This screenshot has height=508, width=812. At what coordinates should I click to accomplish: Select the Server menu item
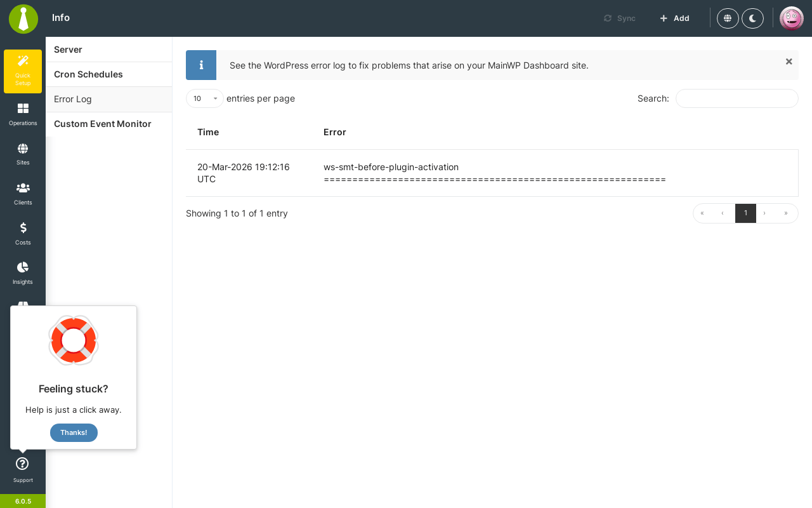click(x=109, y=50)
